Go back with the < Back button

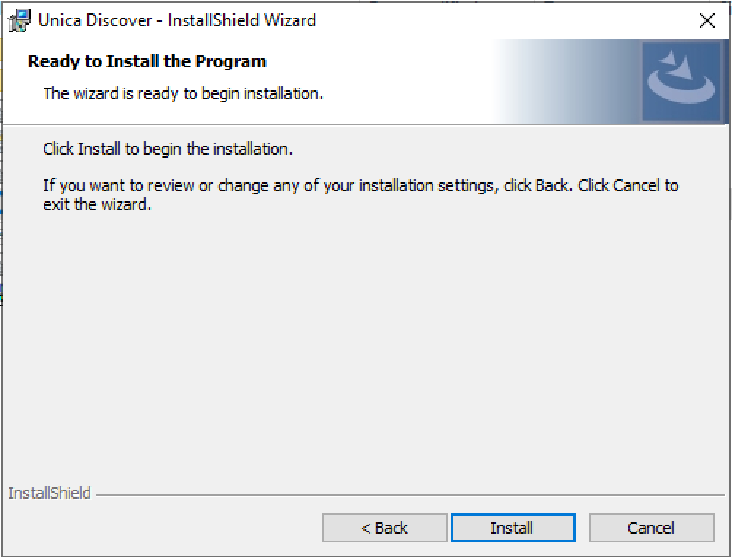384,528
